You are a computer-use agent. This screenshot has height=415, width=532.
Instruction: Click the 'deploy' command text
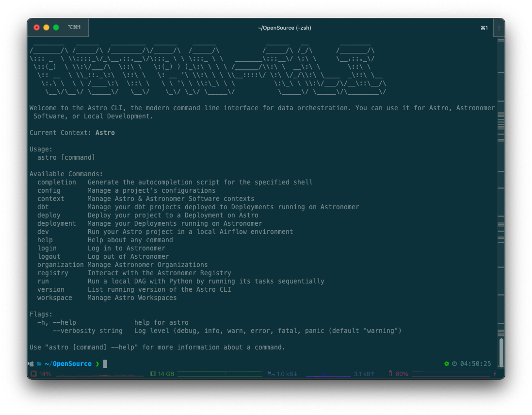49,216
